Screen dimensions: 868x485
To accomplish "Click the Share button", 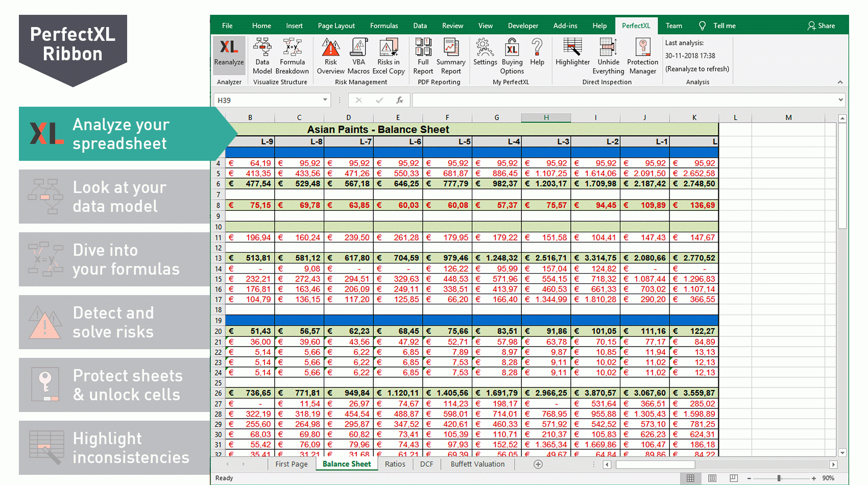I will (x=822, y=26).
